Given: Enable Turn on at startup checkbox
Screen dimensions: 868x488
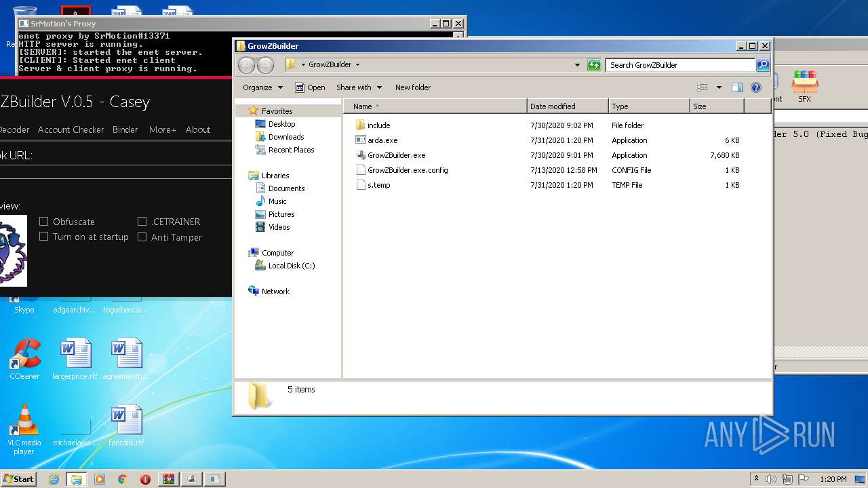Looking at the screenshot, I should [x=44, y=237].
